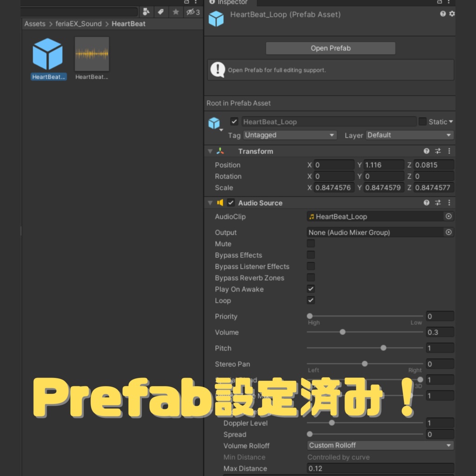
Task: Uncheck Play On Awake
Action: 311,289
